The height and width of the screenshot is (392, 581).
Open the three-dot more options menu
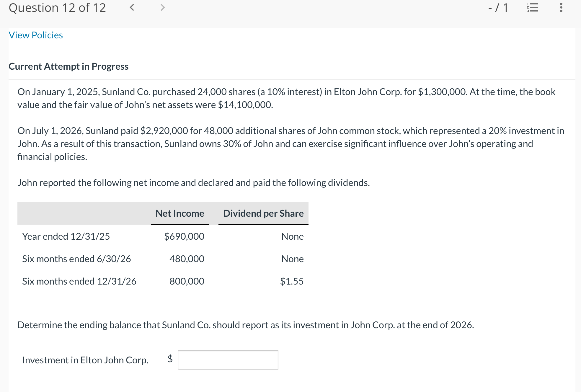tap(561, 7)
